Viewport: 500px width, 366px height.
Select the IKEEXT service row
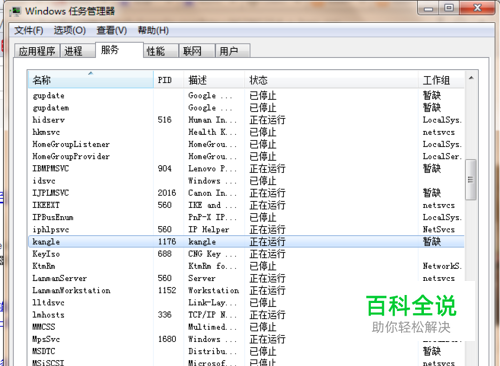pos(246,205)
